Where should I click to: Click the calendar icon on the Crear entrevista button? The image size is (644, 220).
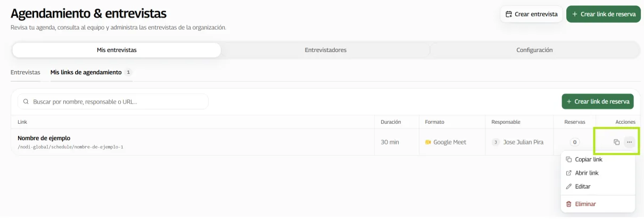[509, 14]
